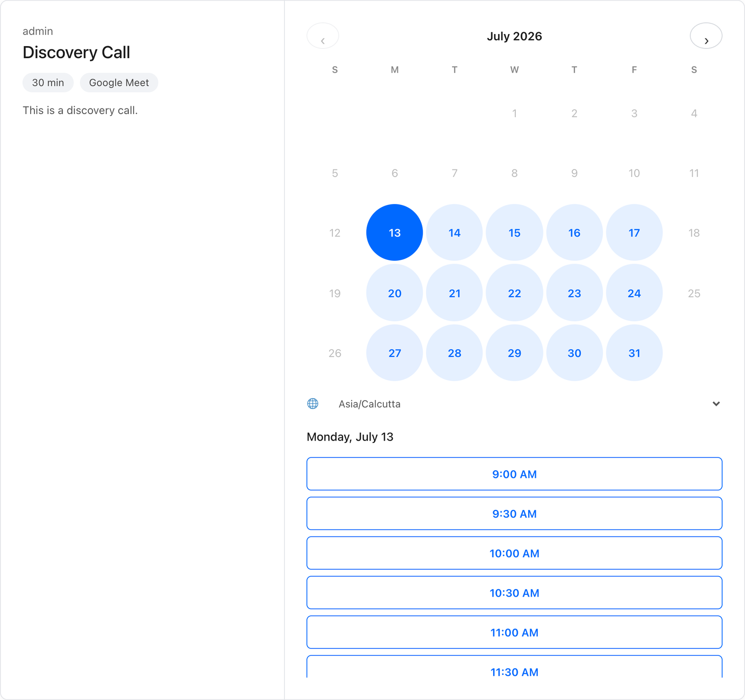Pick the 10:30 AM time slot
The width and height of the screenshot is (745, 700).
pyautogui.click(x=515, y=592)
